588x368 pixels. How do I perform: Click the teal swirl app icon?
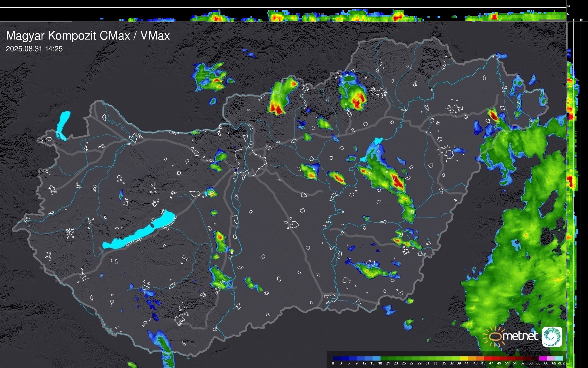click(x=552, y=337)
